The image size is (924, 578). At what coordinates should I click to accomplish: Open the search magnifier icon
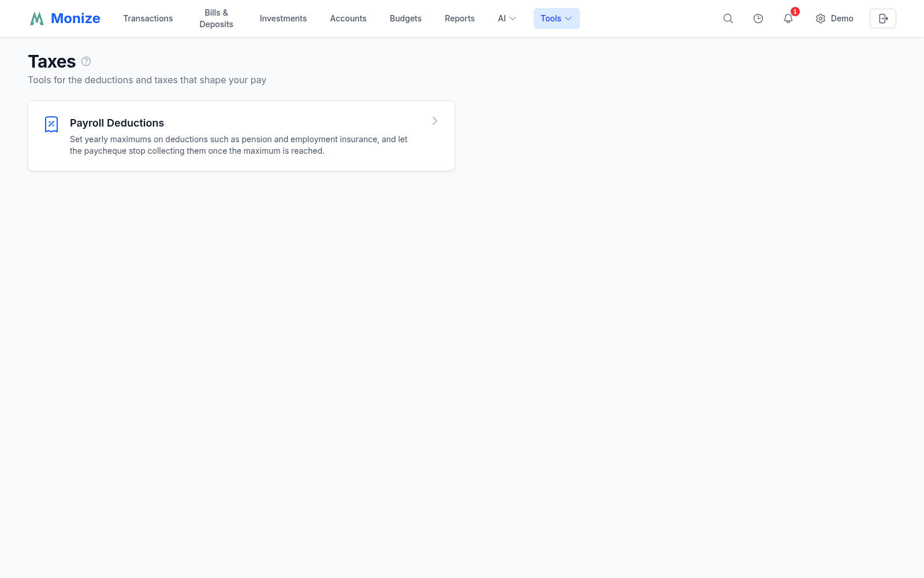(x=728, y=18)
